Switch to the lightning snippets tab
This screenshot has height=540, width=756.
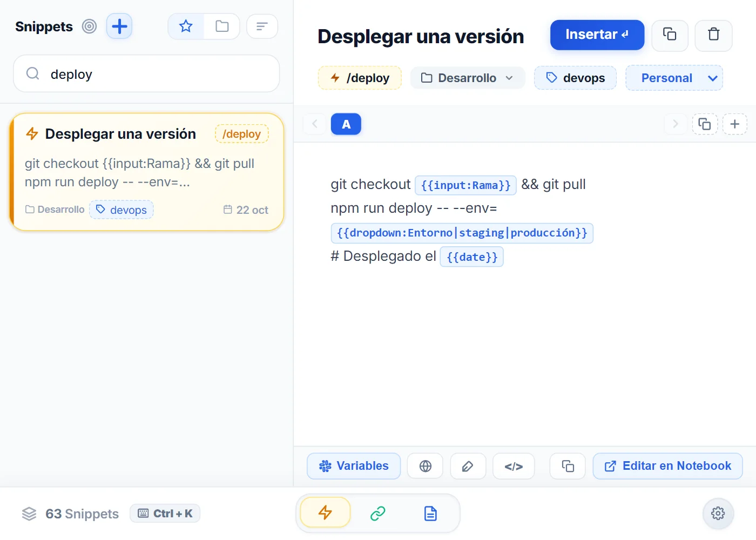click(325, 512)
